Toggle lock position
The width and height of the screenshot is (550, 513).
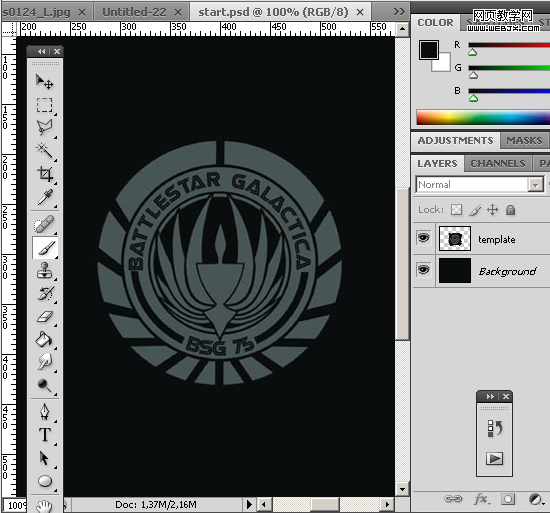(x=492, y=210)
